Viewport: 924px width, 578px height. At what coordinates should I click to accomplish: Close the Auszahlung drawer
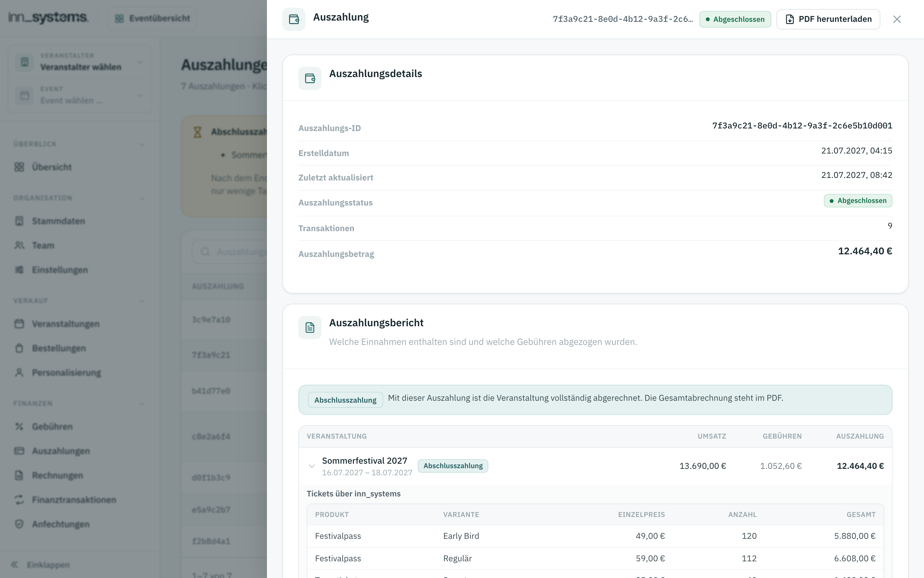click(897, 19)
